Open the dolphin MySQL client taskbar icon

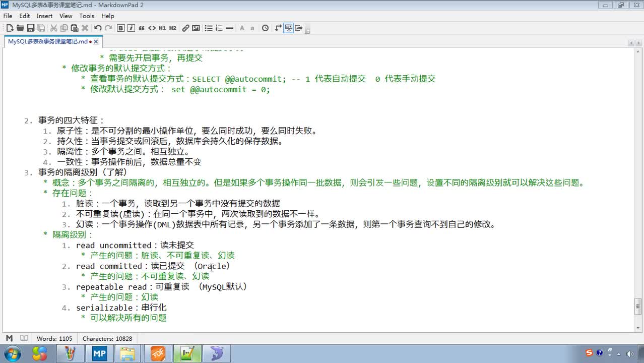tap(217, 353)
